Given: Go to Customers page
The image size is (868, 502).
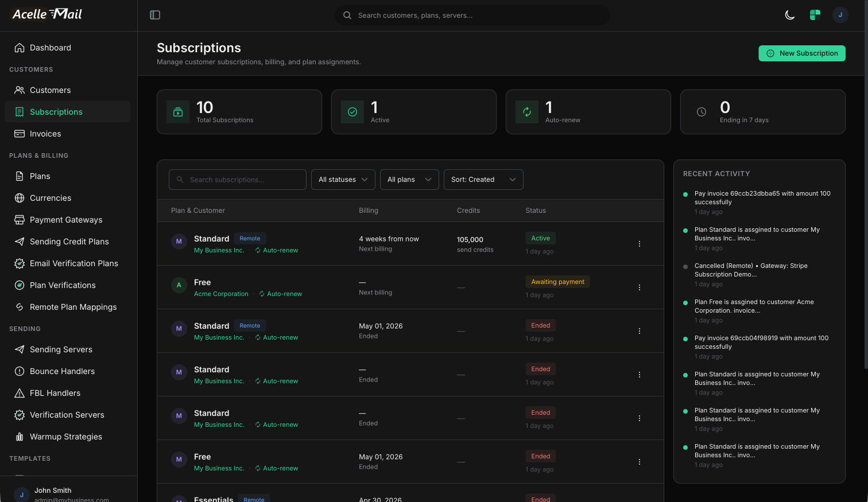Looking at the screenshot, I should pos(68,90).
